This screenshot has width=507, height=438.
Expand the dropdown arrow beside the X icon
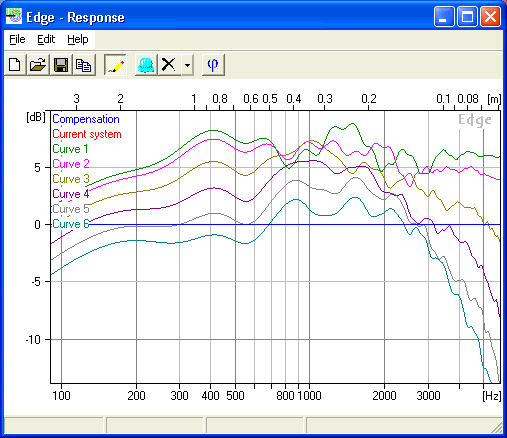click(188, 65)
